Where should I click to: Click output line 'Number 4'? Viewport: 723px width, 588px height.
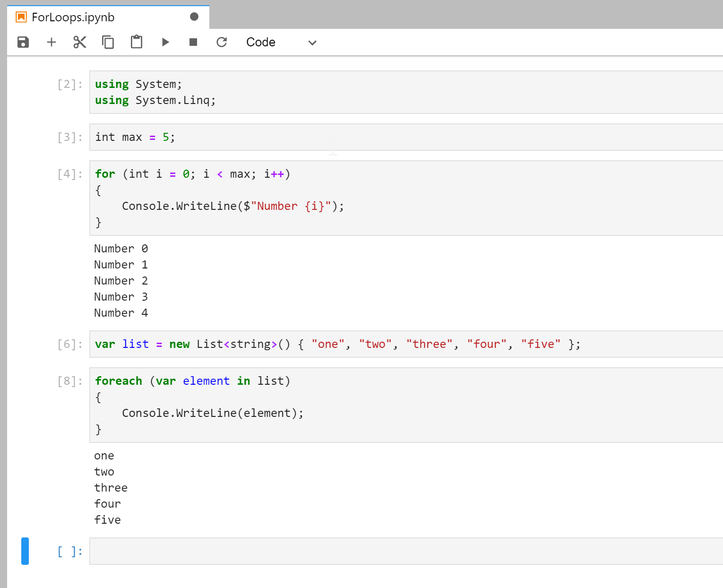pyautogui.click(x=121, y=313)
